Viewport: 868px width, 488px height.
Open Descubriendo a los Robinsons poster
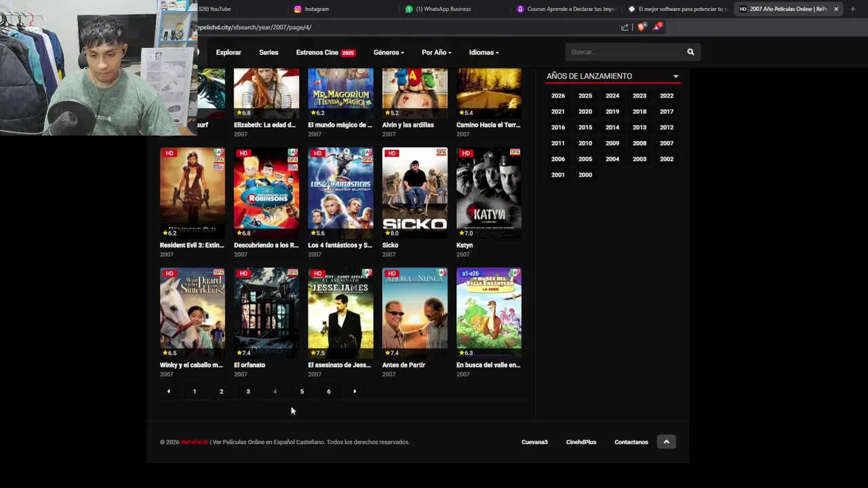[267, 192]
